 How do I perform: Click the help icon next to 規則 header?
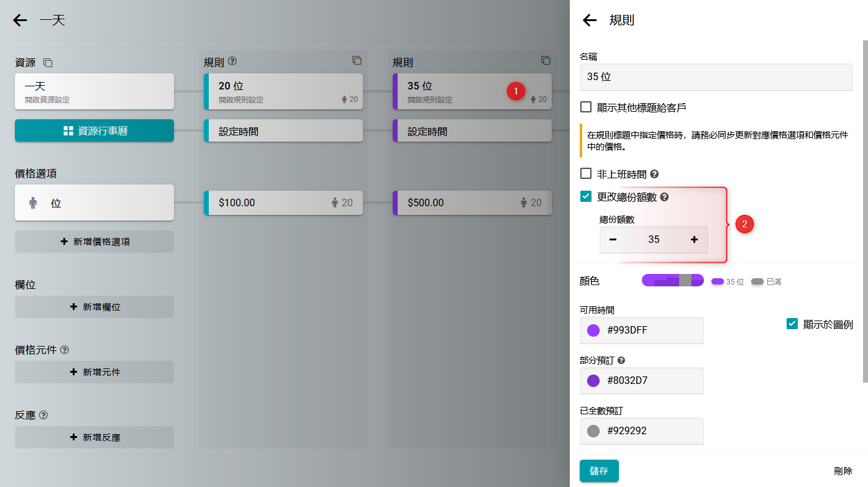point(233,61)
